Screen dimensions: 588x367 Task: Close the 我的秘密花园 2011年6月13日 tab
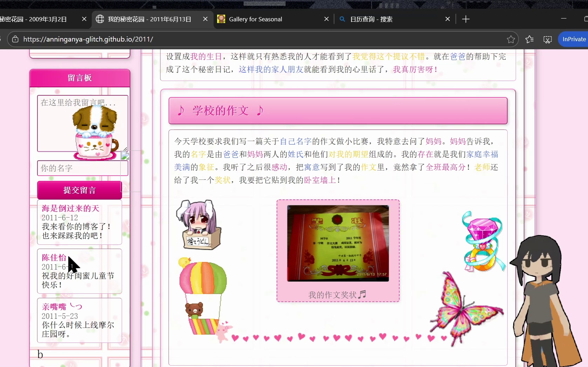[x=205, y=19]
